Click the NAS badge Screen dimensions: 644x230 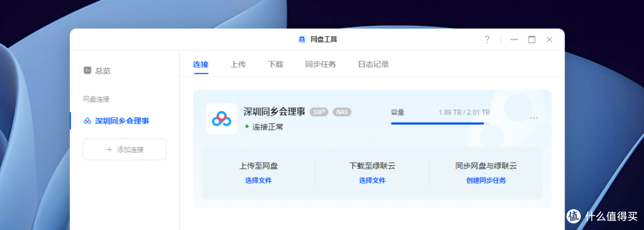coord(342,112)
